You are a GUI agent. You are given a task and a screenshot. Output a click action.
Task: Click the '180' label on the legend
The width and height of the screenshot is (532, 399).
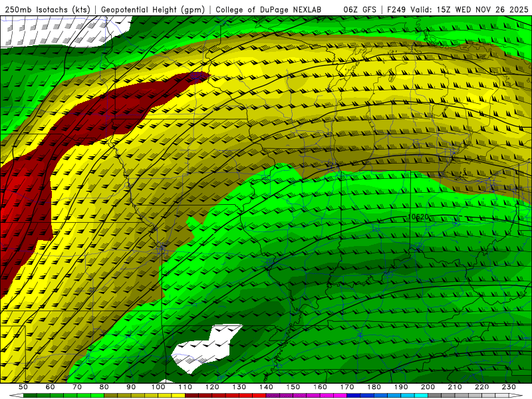pyautogui.click(x=374, y=387)
